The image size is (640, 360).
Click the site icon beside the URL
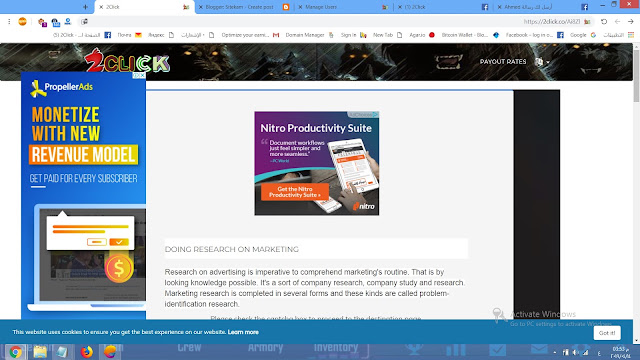click(x=587, y=22)
